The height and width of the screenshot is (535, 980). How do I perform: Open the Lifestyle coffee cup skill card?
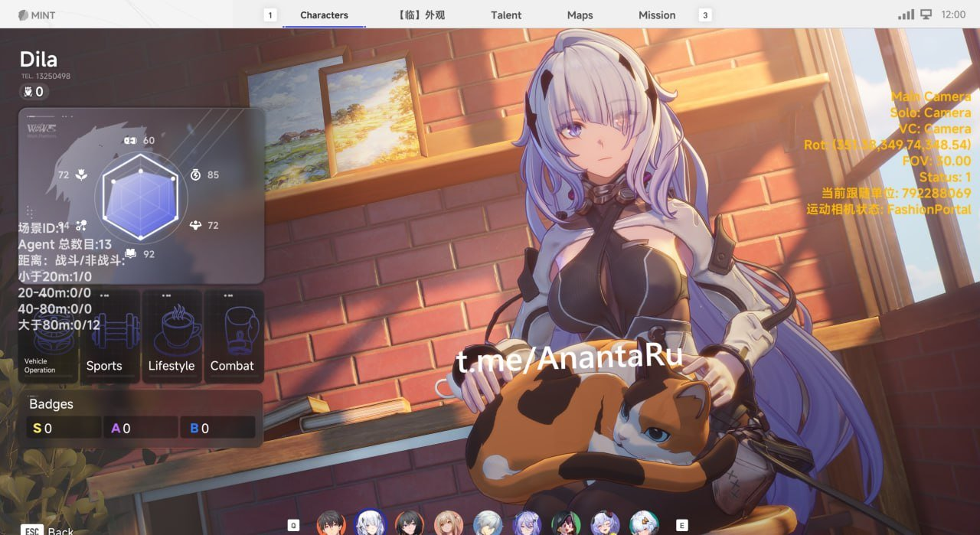coord(172,335)
